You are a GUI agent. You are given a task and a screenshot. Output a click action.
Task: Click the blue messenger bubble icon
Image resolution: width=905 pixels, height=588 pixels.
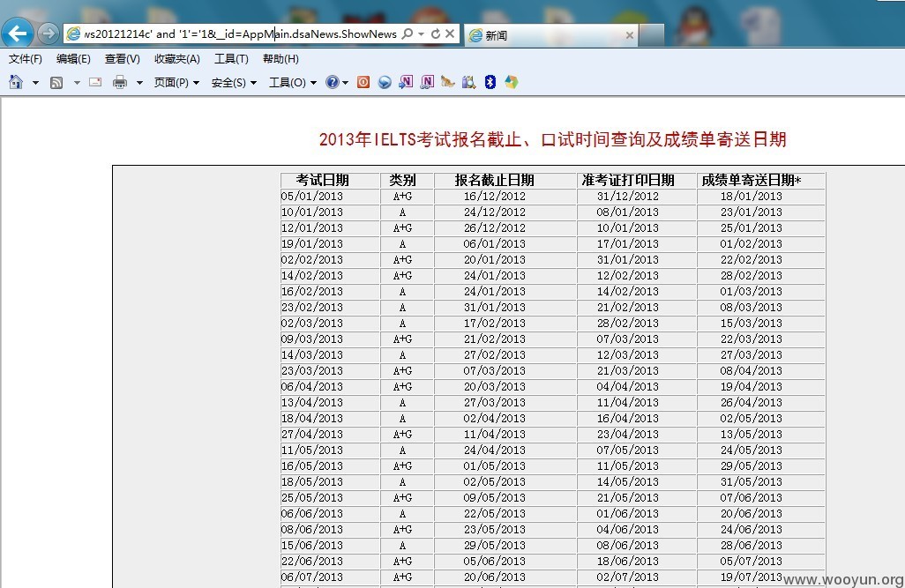point(385,83)
